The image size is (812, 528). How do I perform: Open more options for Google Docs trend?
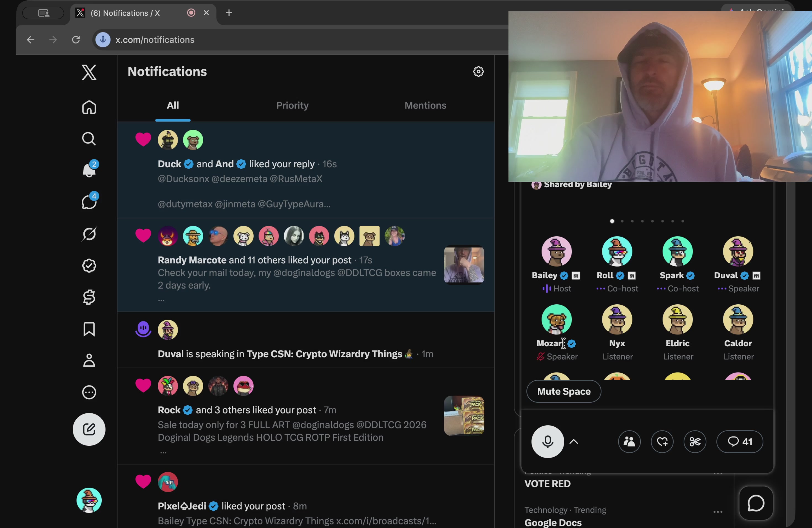point(718,512)
